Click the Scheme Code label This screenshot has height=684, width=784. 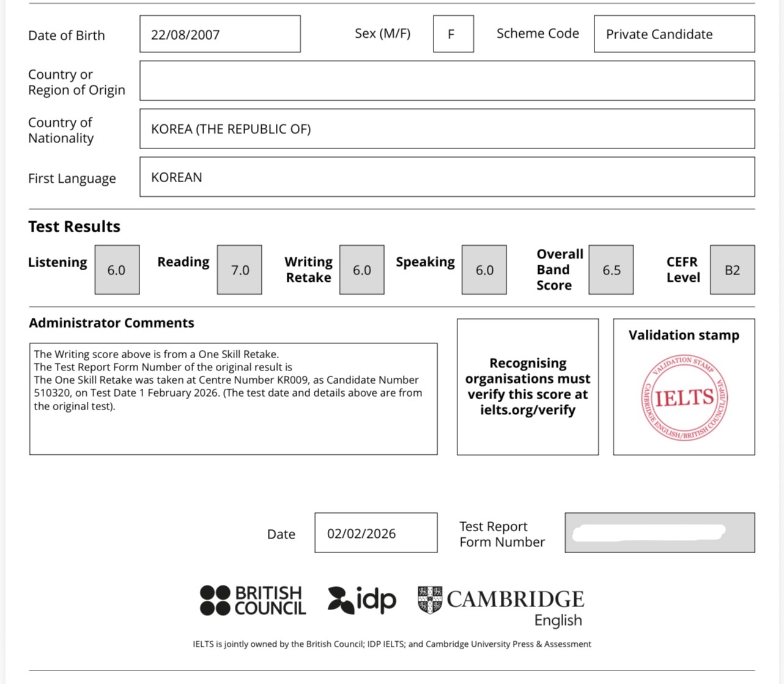(x=538, y=34)
